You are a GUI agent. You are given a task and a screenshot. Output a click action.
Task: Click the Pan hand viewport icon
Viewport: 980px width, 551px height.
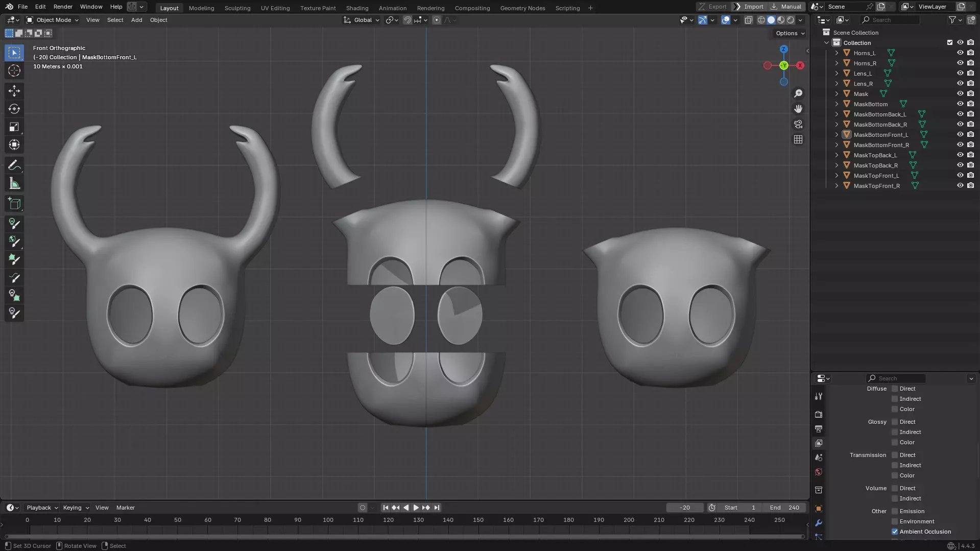click(x=798, y=109)
